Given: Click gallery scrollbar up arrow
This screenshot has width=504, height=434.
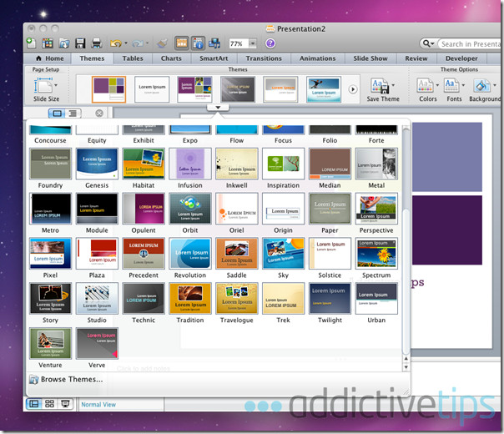Looking at the screenshot, I should tap(406, 358).
